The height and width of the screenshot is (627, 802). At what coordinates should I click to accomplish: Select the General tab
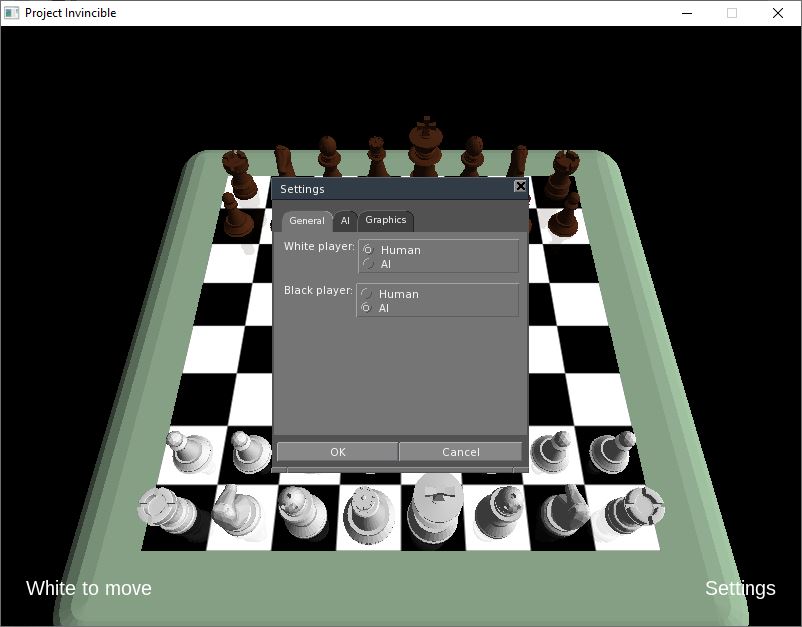pos(306,221)
